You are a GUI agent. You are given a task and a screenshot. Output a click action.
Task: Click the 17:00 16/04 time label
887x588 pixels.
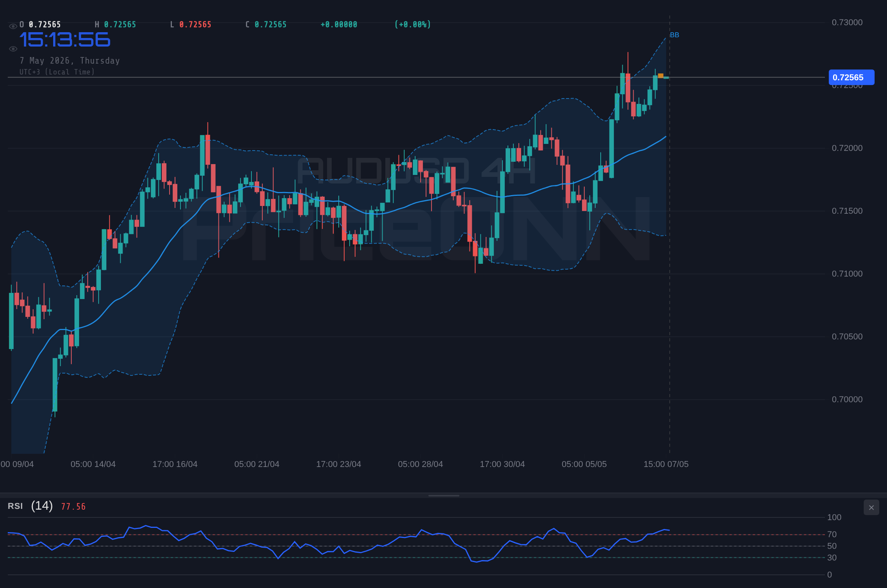[175, 464]
